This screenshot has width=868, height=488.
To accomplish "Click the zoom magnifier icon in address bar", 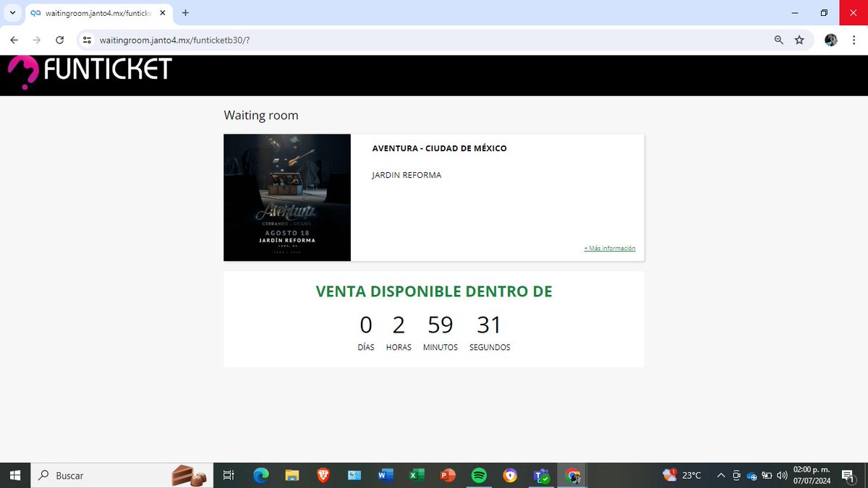I will point(779,40).
